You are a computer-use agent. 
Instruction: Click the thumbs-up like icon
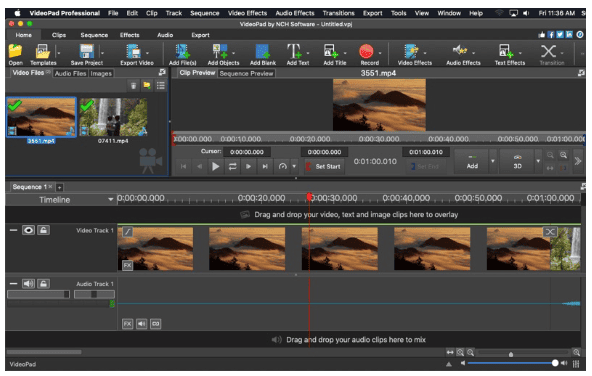coord(542,35)
